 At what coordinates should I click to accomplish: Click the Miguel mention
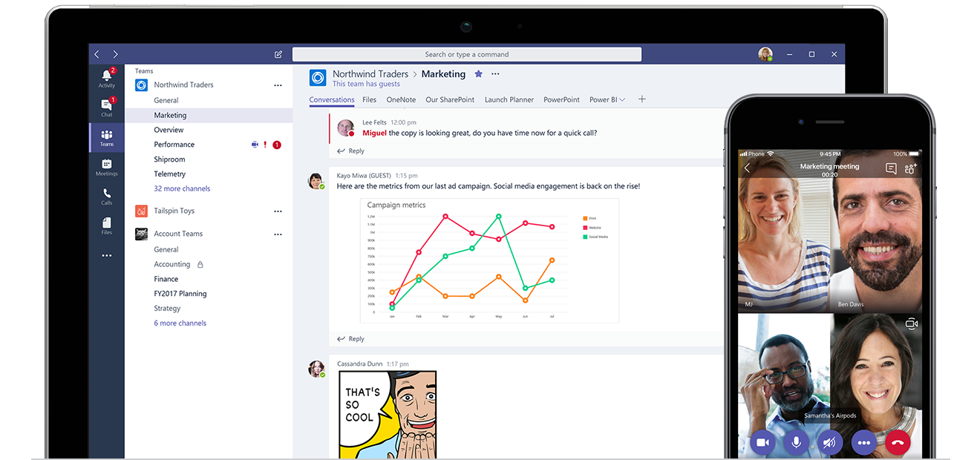[x=374, y=133]
